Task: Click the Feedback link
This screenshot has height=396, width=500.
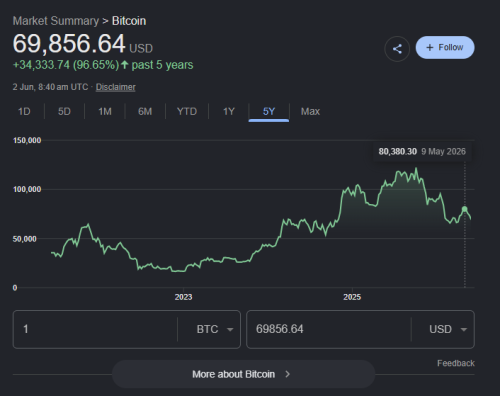Action: 456,363
